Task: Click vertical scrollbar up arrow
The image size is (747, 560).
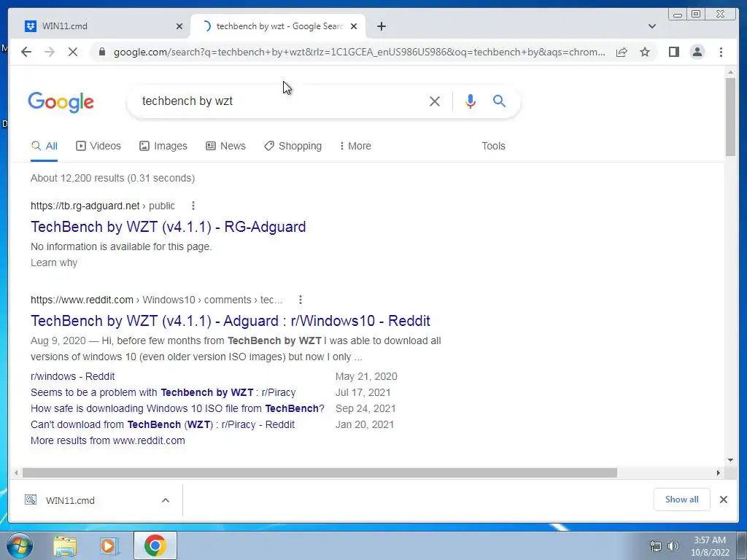Action: pos(730,72)
